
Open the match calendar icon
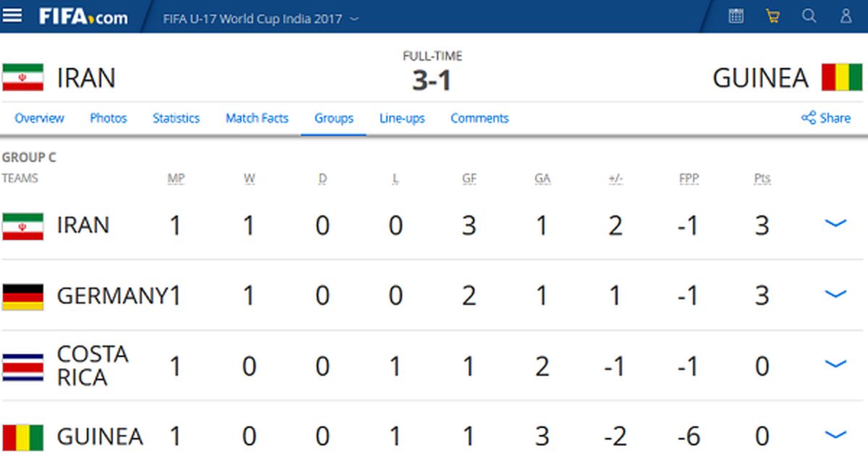pyautogui.click(x=736, y=16)
